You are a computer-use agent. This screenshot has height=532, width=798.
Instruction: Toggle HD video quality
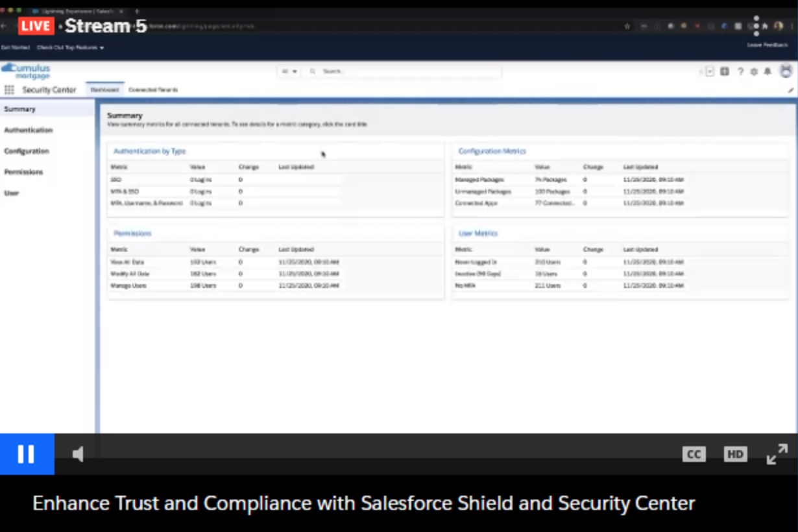(x=735, y=454)
